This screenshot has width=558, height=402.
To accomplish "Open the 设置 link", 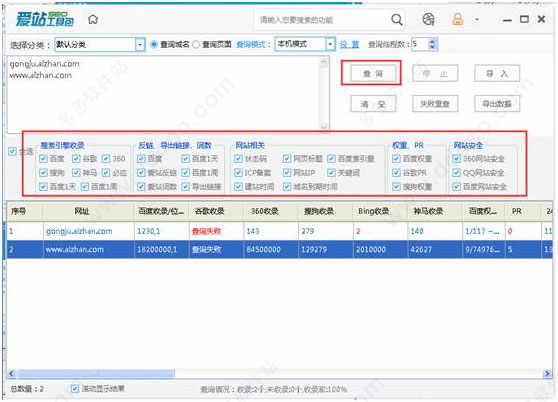I will coord(349,44).
